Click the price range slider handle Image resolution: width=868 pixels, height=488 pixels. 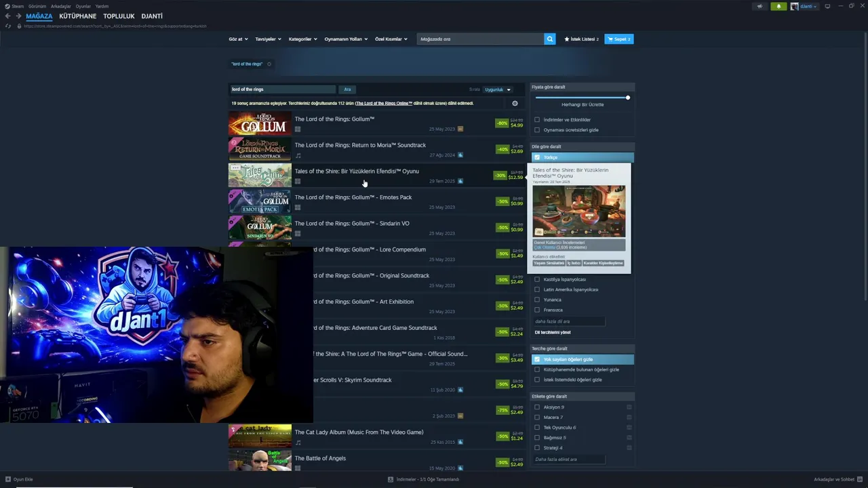point(628,98)
